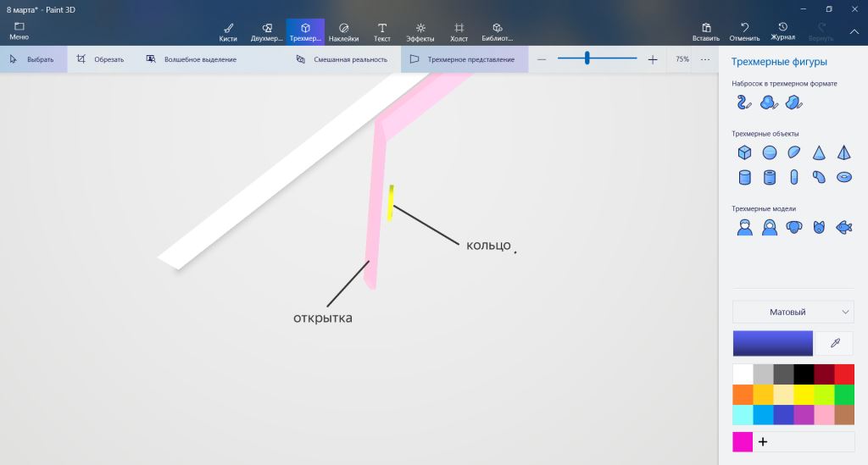Select the cylinder 3D object
The width and height of the screenshot is (868, 465).
[744, 177]
